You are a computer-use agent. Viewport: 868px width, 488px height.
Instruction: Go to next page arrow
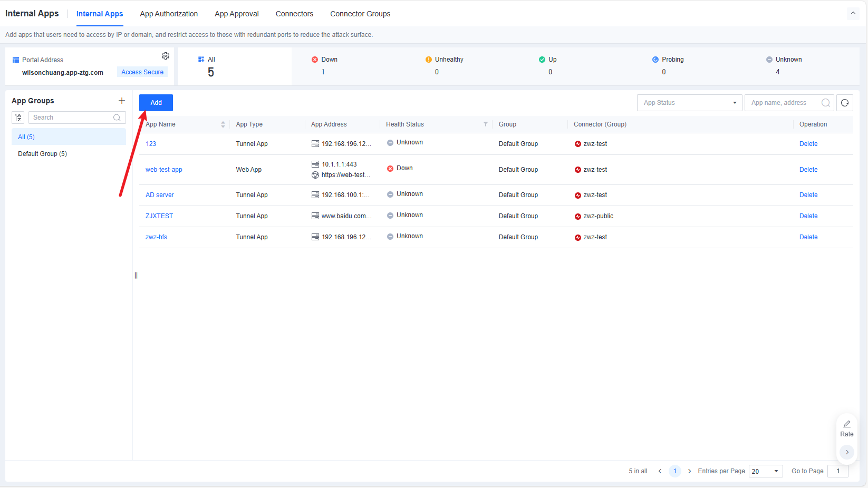[689, 471]
